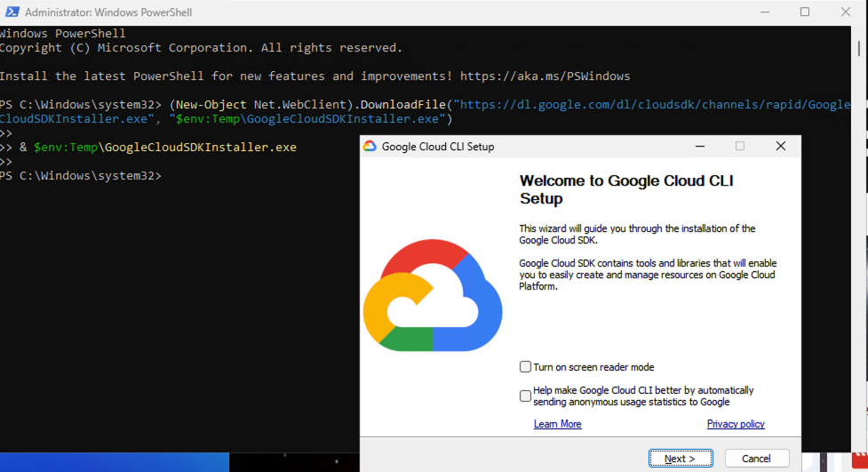The width and height of the screenshot is (868, 472).
Task: Click the PowerShell vertical scrollbar thumb
Action: pos(859,47)
